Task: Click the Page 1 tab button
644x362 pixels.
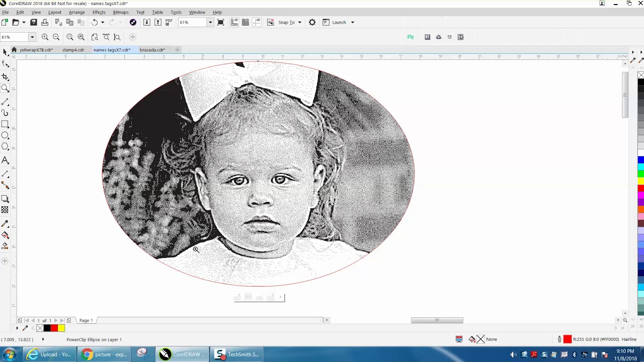Action: (86, 320)
